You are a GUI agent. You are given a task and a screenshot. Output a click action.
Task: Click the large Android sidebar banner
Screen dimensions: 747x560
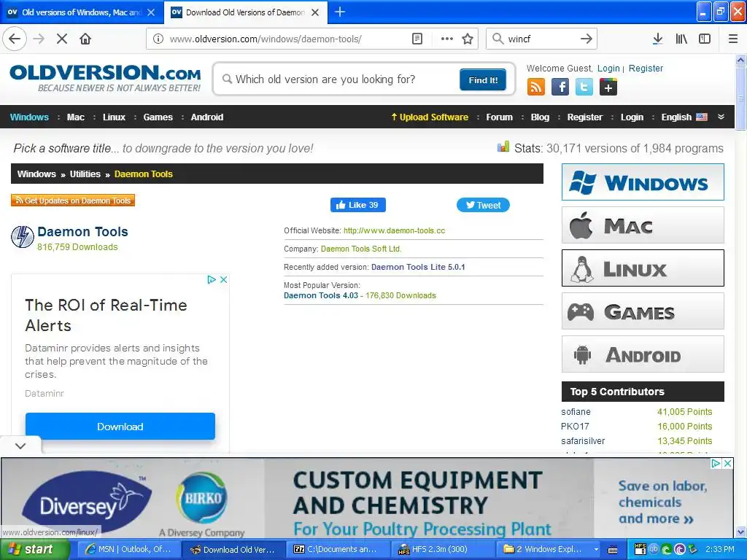point(643,354)
